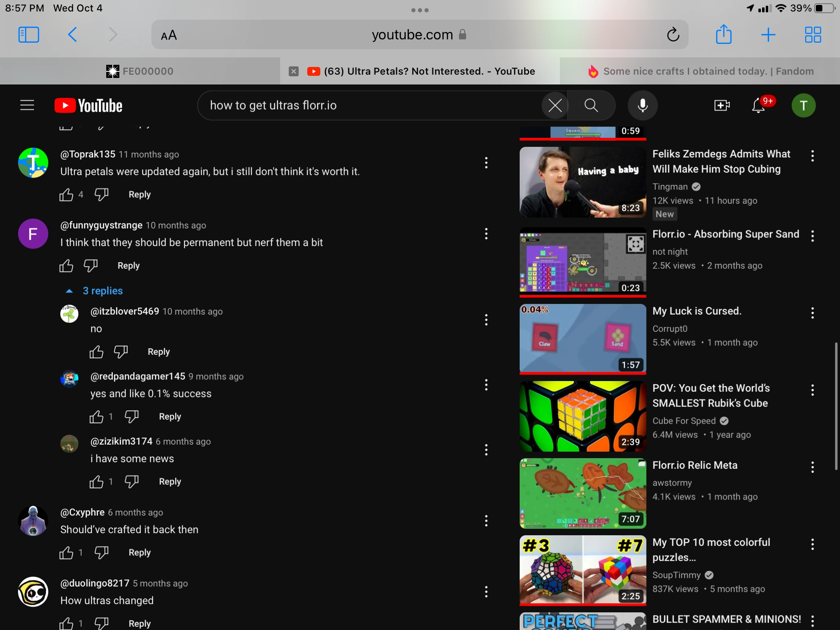
Task: Tap Safari share icon
Action: 724,34
